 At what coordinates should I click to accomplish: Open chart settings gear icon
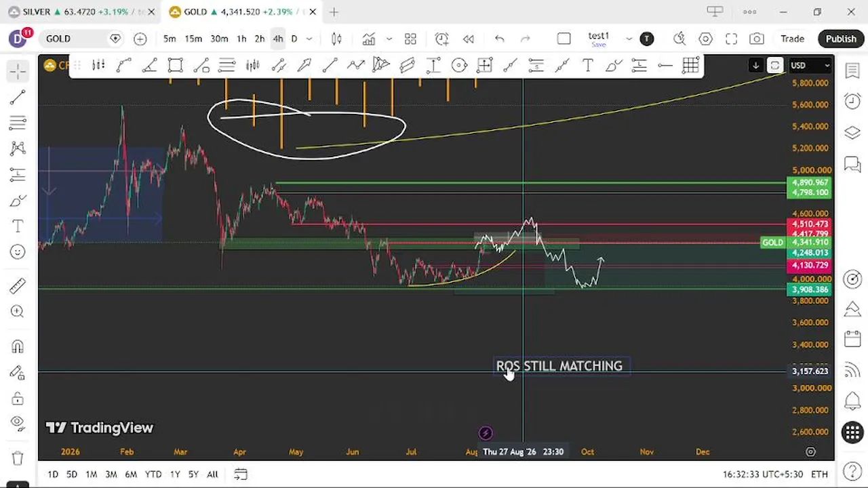point(705,39)
